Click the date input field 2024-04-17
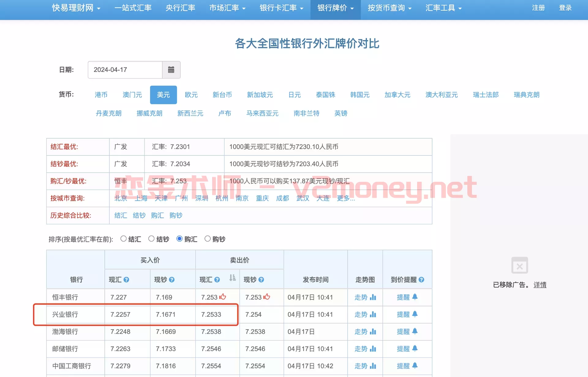 click(125, 70)
